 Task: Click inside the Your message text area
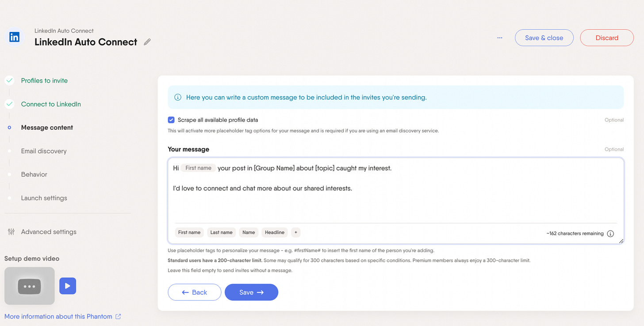click(396, 201)
